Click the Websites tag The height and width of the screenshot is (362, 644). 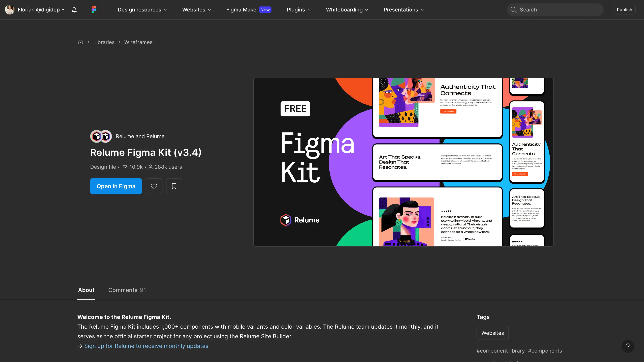coord(492,333)
